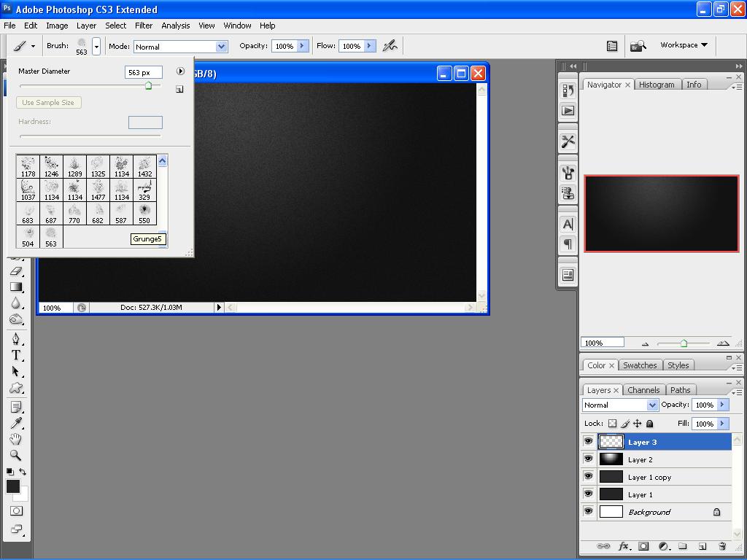Image resolution: width=747 pixels, height=560 pixels.
Task: Open the Filter menu
Action: click(144, 26)
